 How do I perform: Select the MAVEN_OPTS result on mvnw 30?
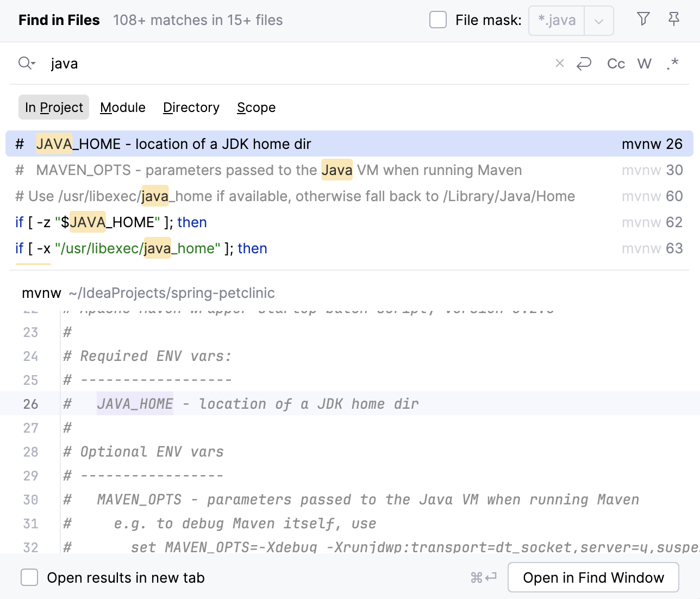point(272,170)
